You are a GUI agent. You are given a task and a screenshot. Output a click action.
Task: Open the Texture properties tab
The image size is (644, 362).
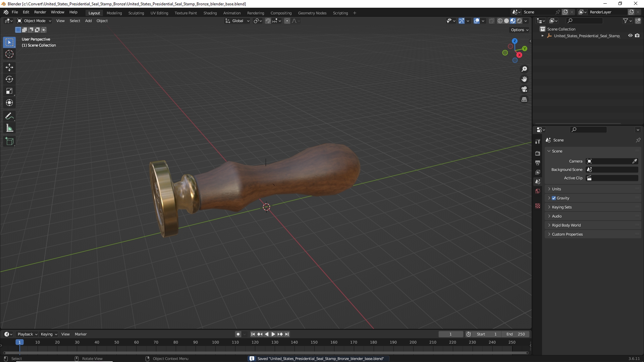click(x=538, y=206)
